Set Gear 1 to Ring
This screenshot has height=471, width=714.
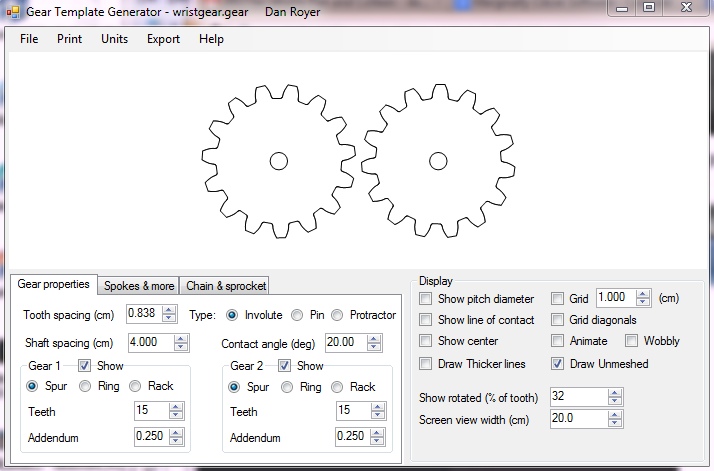pyautogui.click(x=85, y=386)
